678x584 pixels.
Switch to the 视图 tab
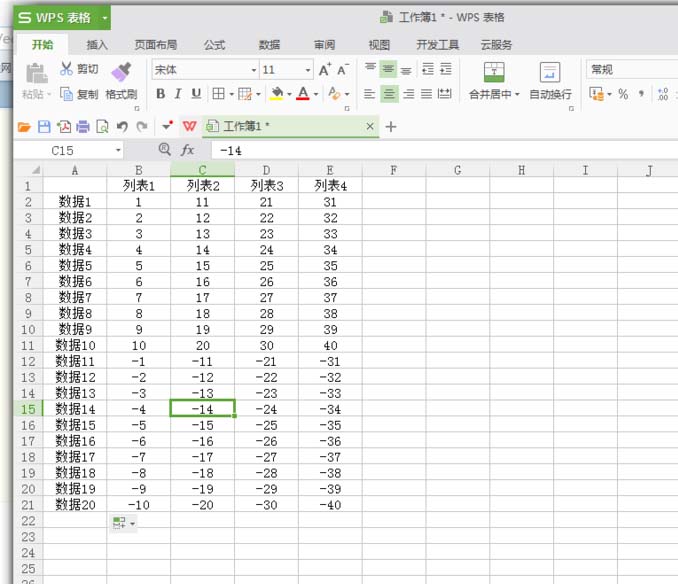379,45
